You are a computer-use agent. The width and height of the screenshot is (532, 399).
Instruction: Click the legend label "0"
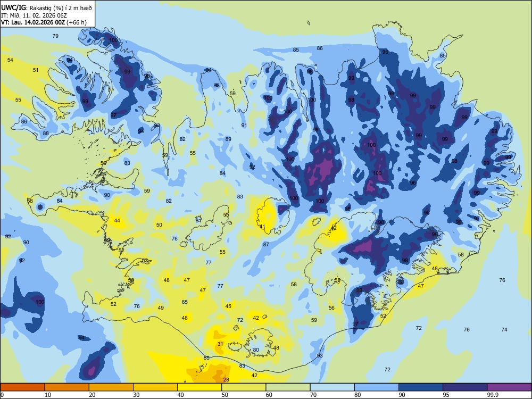[2, 395]
